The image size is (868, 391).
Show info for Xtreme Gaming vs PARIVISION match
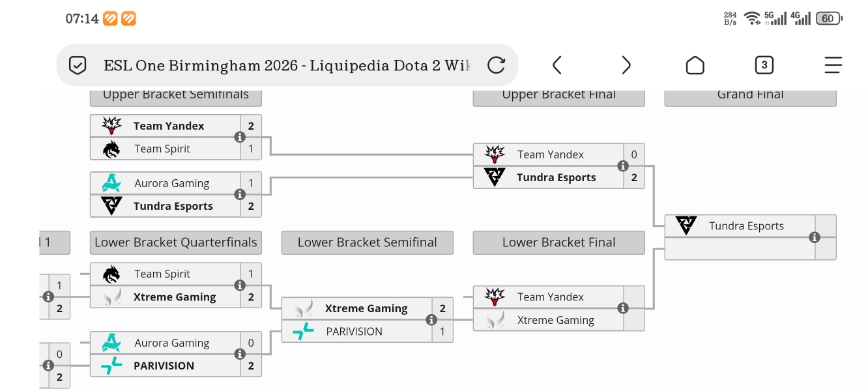coord(431,320)
